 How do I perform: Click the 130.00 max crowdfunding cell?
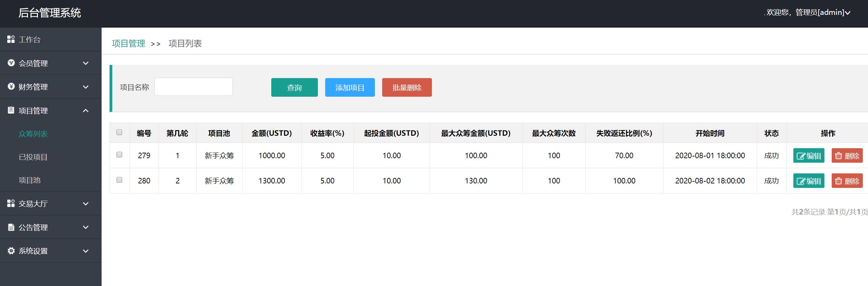pyautogui.click(x=476, y=181)
